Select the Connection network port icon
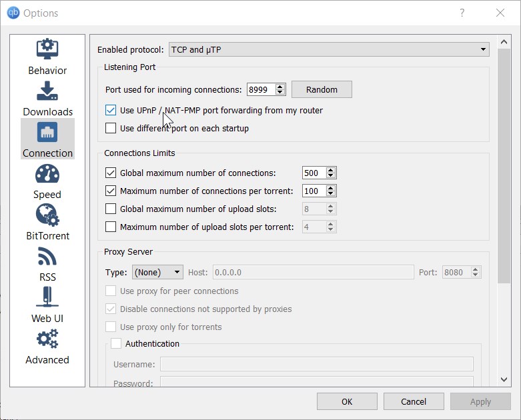The width and height of the screenshot is (521, 420). click(47, 132)
